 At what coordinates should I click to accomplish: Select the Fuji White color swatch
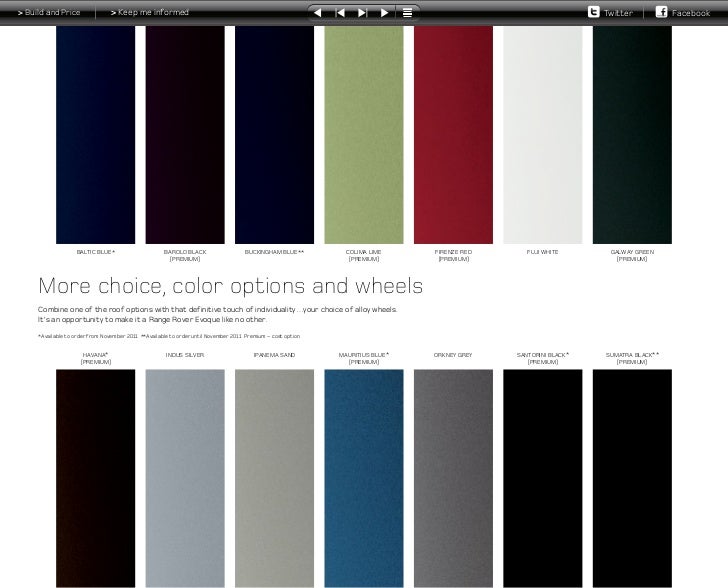click(543, 135)
